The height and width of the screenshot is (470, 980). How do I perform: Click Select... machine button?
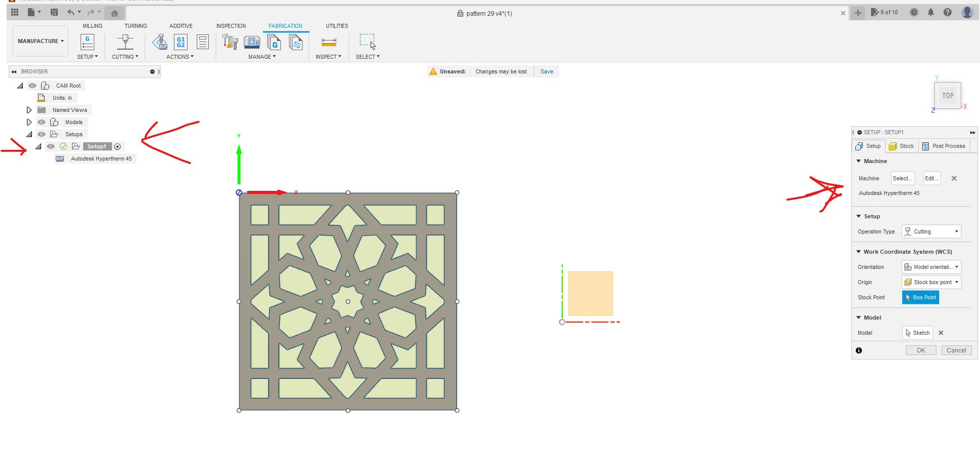coord(902,178)
